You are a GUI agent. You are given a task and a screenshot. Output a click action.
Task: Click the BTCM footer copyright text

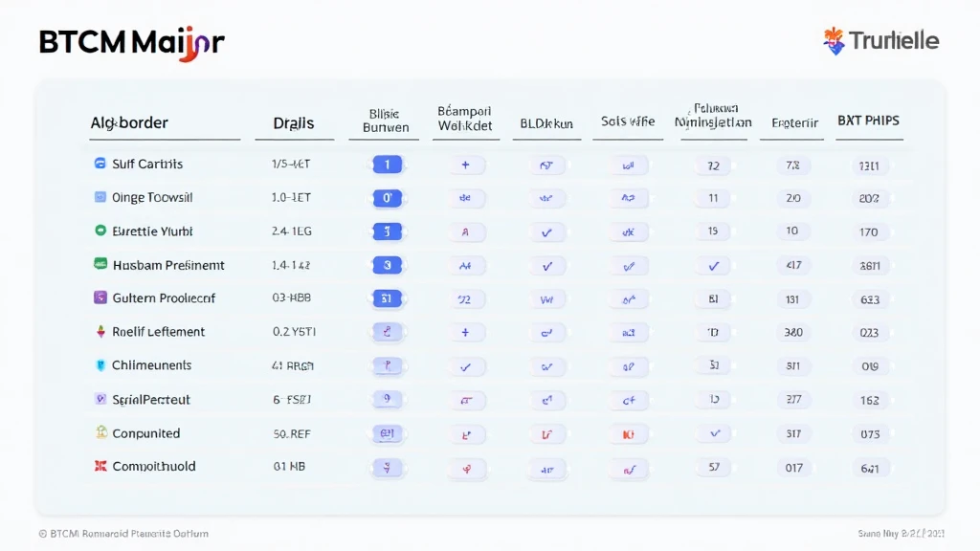pyautogui.click(x=123, y=534)
